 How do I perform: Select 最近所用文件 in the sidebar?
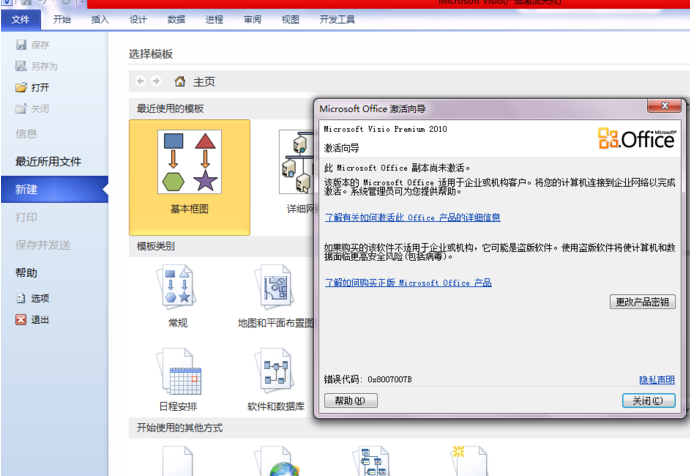point(48,161)
